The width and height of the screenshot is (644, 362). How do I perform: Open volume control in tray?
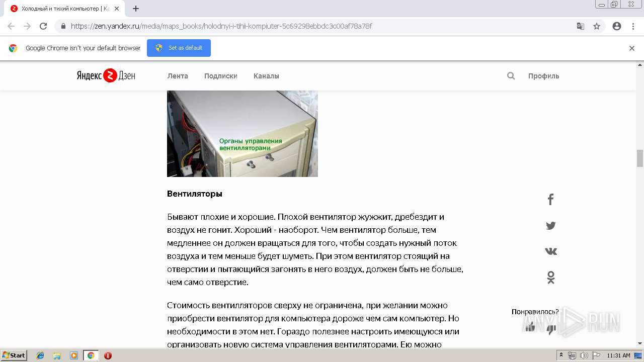[x=584, y=355]
